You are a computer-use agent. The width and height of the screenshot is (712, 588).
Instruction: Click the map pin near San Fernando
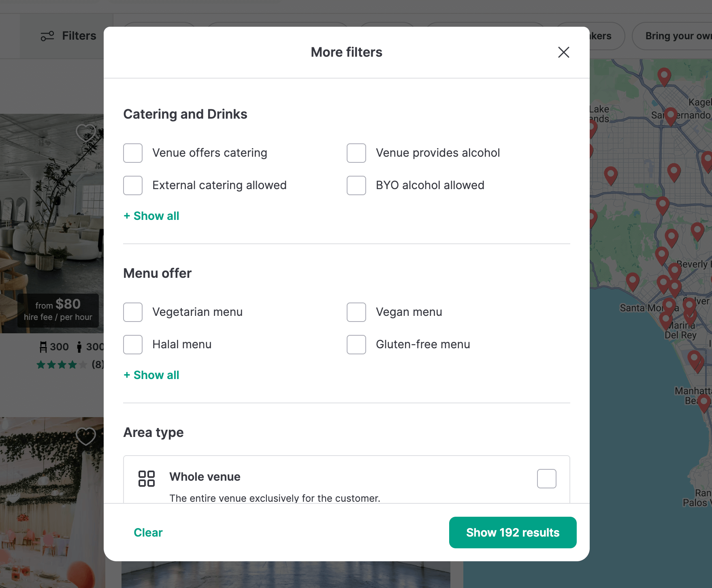(671, 116)
